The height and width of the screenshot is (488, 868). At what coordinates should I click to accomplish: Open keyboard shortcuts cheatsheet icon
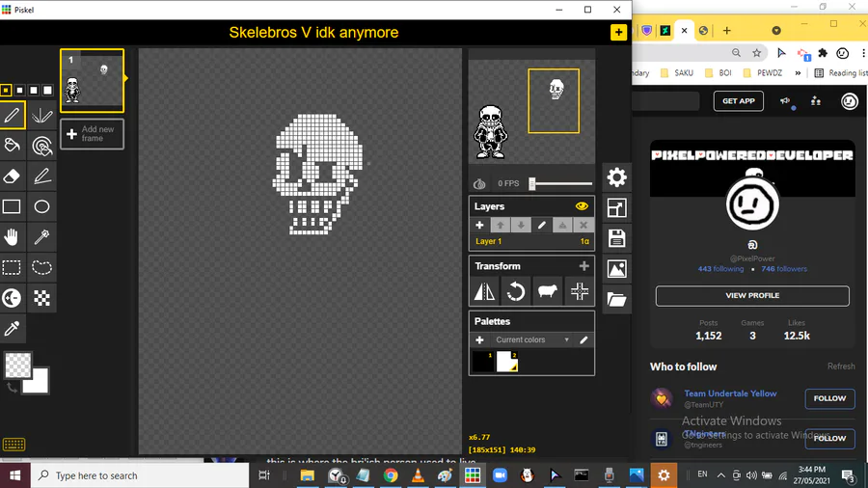click(x=14, y=445)
